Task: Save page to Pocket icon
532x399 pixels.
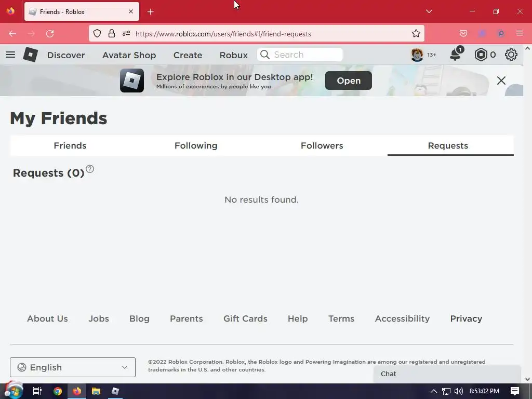Action: click(x=463, y=33)
